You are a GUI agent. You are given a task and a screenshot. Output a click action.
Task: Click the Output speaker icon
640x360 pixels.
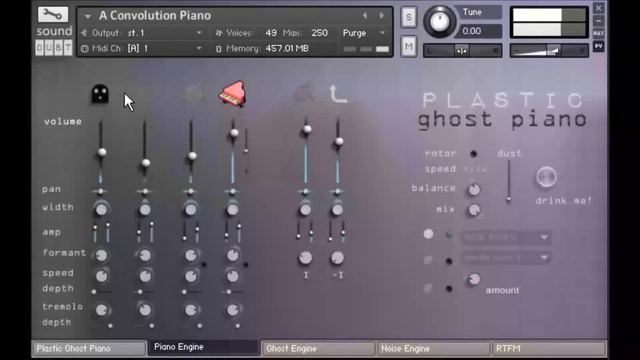tap(84, 33)
